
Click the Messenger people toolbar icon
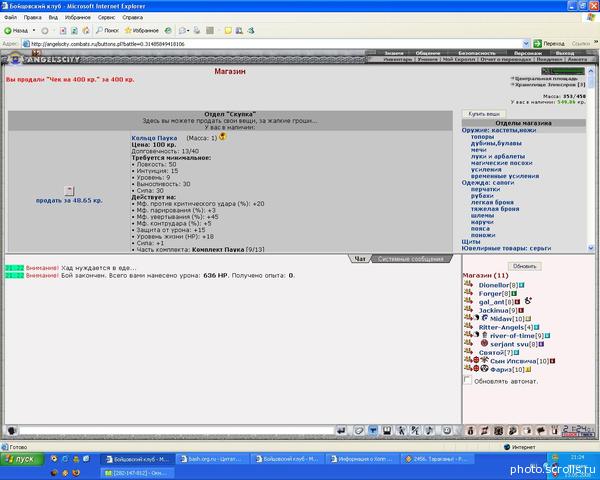pyautogui.click(x=251, y=31)
